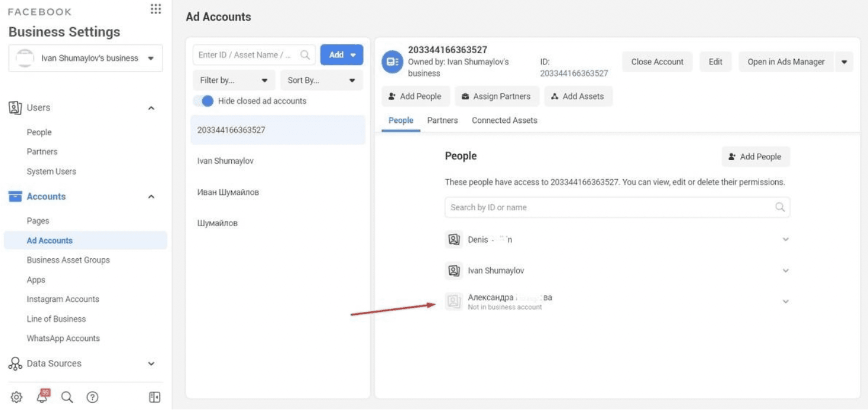Open the business settings gear icon
This screenshot has width=868, height=410.
click(x=17, y=397)
